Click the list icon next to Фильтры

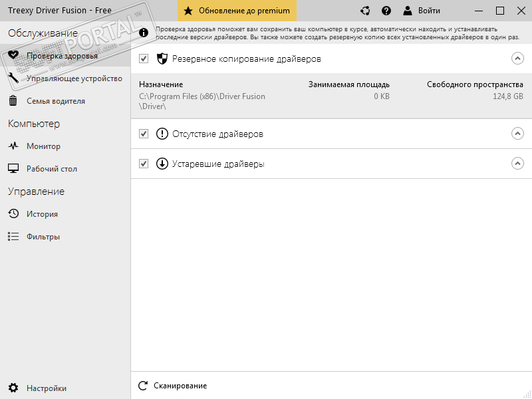pos(13,237)
